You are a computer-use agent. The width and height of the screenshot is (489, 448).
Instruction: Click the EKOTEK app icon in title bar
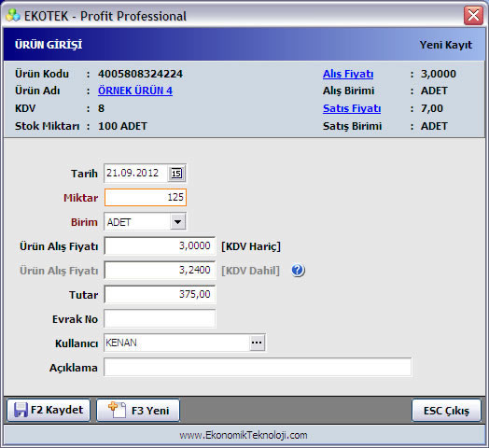(x=13, y=15)
